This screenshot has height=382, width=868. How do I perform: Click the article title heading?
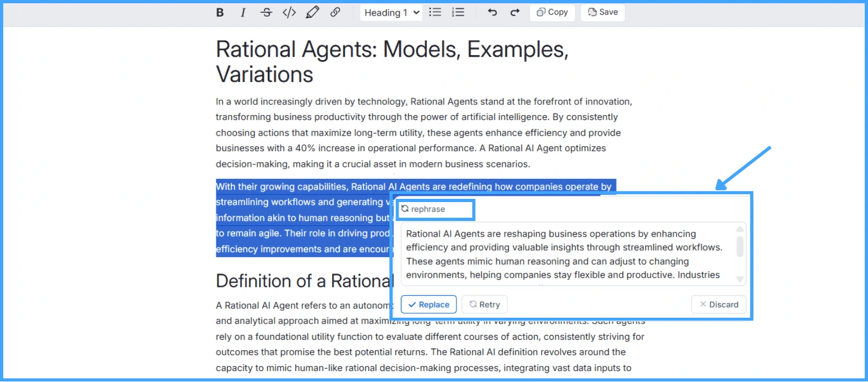[x=392, y=62]
